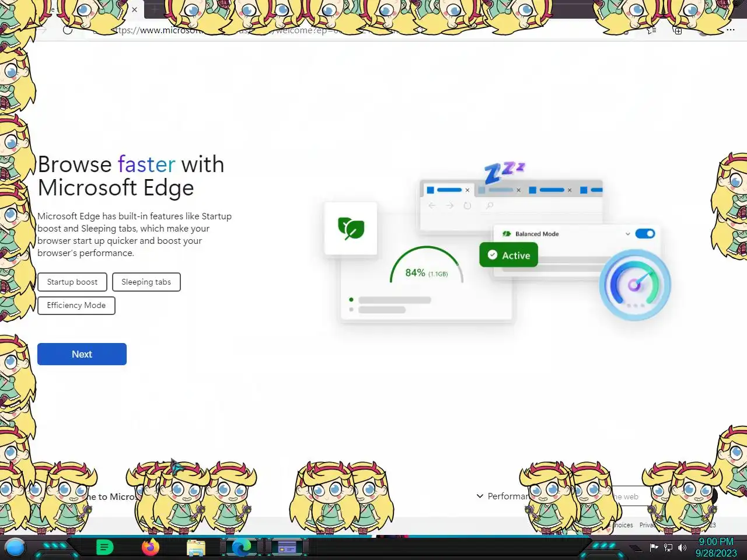
Task: Show hidden tray icons on the taskbar
Action: 635,548
